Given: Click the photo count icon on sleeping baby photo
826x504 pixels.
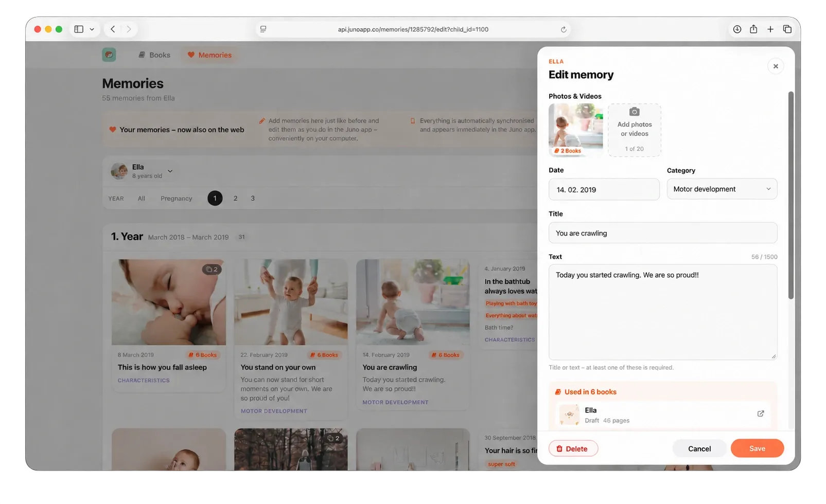Looking at the screenshot, I should coord(212,269).
